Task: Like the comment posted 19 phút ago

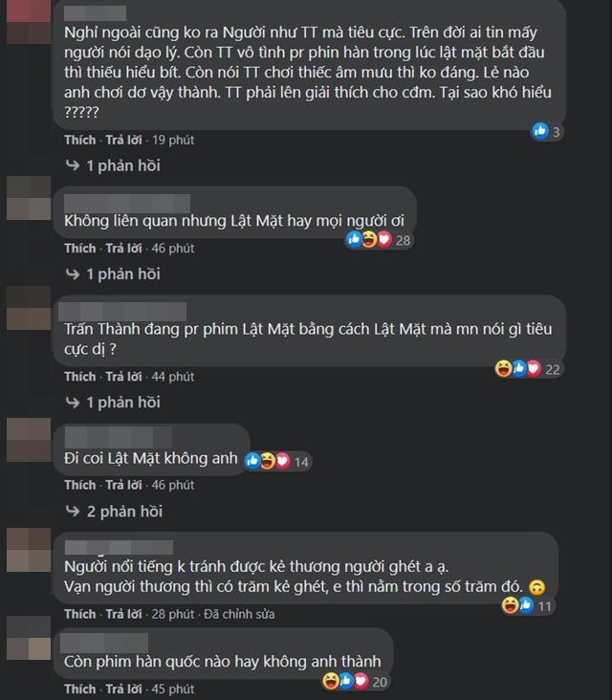Action: 80,140
